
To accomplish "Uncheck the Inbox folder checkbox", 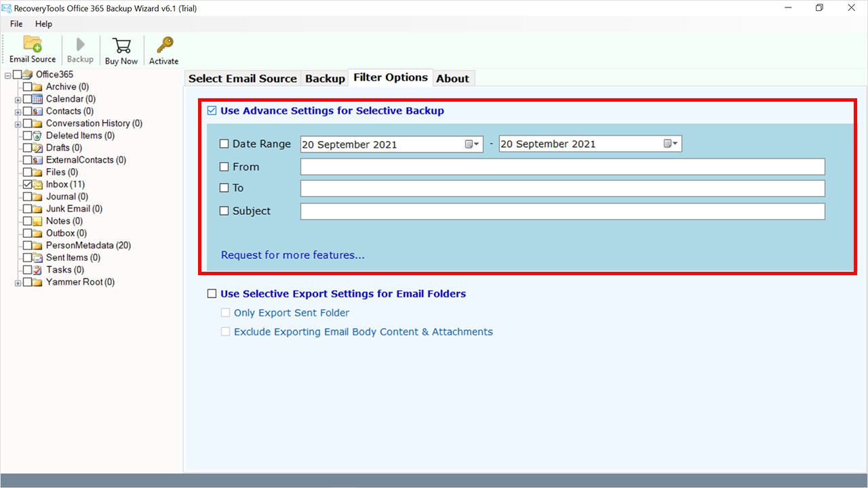I will (27, 184).
